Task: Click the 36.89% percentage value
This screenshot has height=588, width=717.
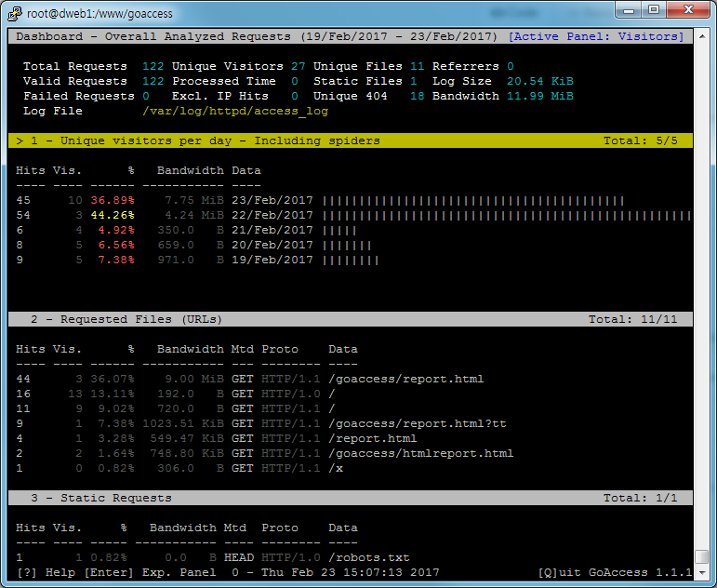Action: (x=113, y=200)
